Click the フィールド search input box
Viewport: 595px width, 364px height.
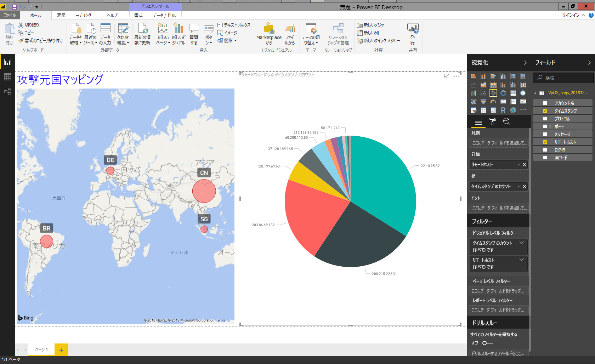pyautogui.click(x=563, y=78)
